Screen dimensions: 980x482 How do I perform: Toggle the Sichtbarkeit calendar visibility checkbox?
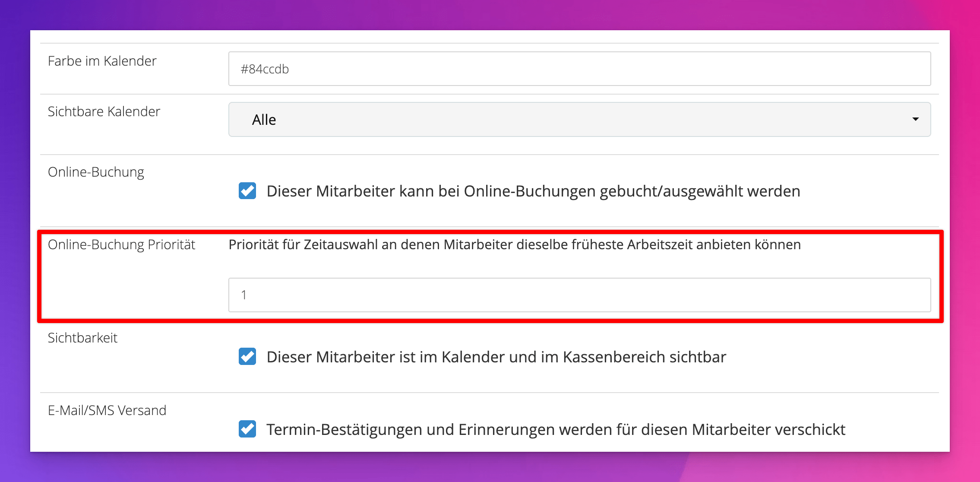click(x=247, y=357)
